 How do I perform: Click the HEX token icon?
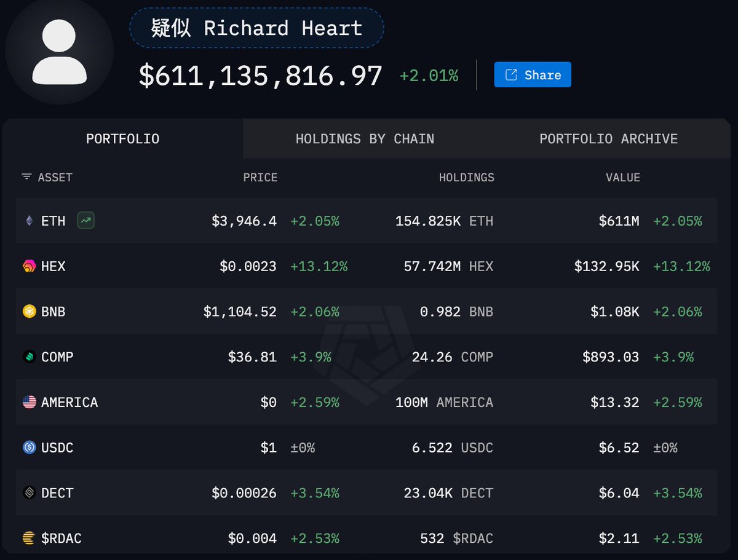coord(29,266)
